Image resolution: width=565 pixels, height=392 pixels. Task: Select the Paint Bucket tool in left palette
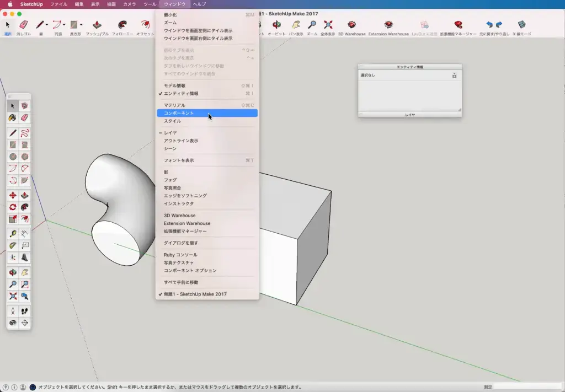[x=13, y=117]
